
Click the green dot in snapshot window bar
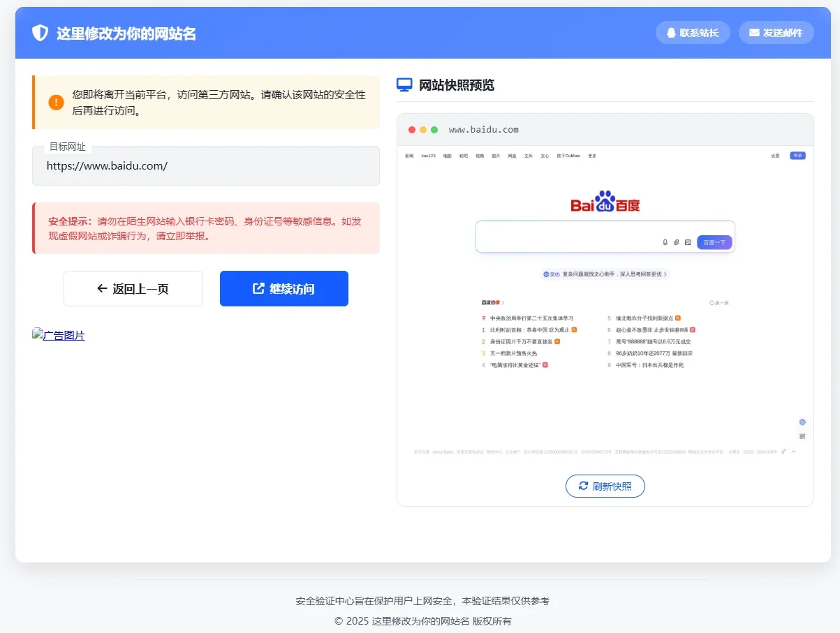[434, 130]
